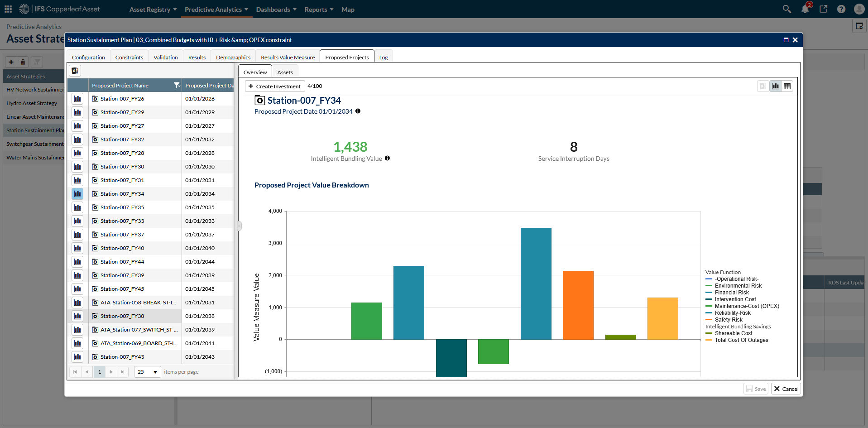Viewport: 868px width, 428px height.
Task: Open the help question mark icon
Action: point(841,9)
